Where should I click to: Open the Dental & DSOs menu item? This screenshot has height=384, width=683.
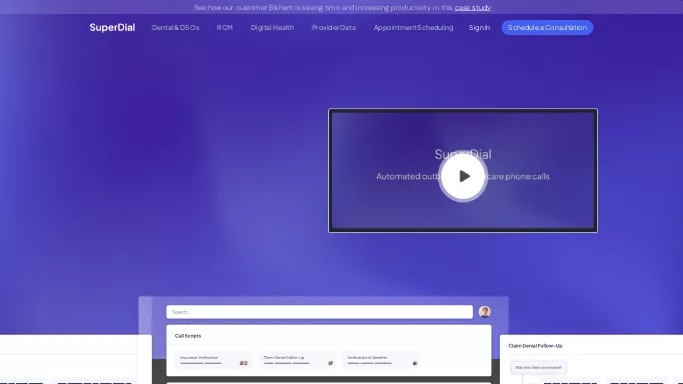[176, 27]
